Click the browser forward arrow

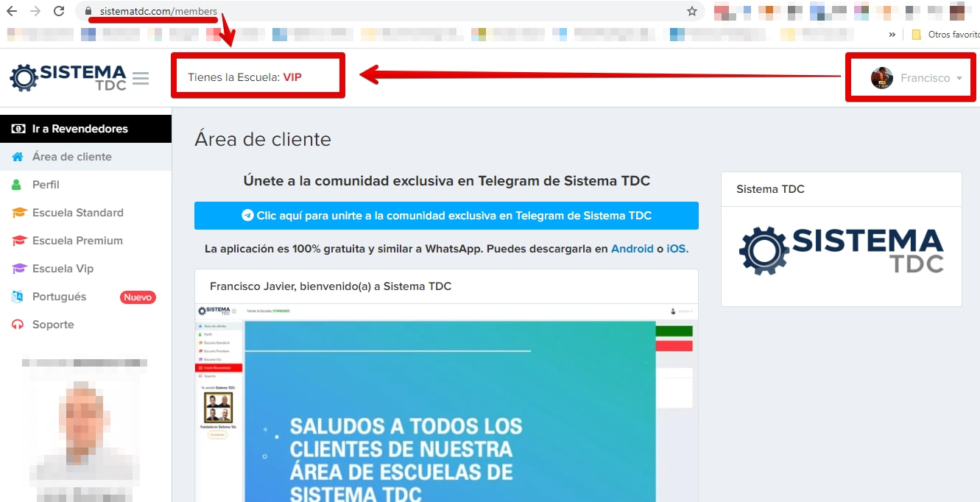tap(35, 11)
